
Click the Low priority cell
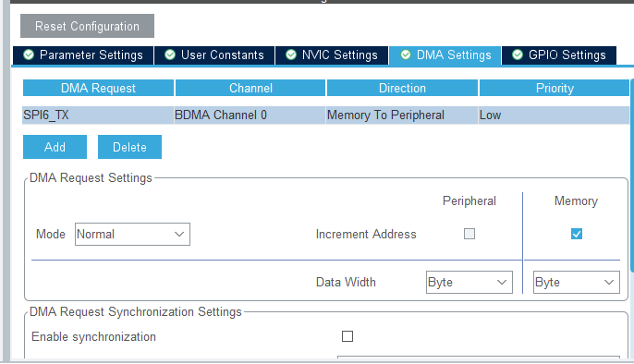tap(554, 115)
